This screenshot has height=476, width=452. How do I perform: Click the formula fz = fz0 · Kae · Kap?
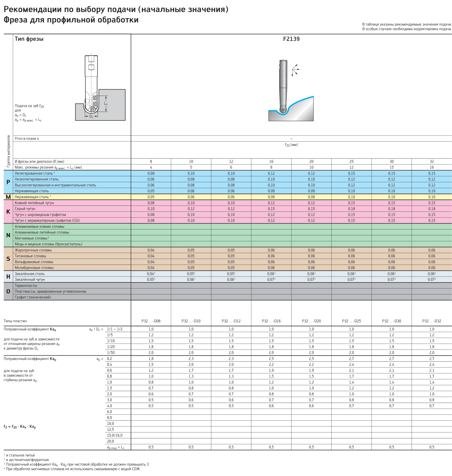20,426
